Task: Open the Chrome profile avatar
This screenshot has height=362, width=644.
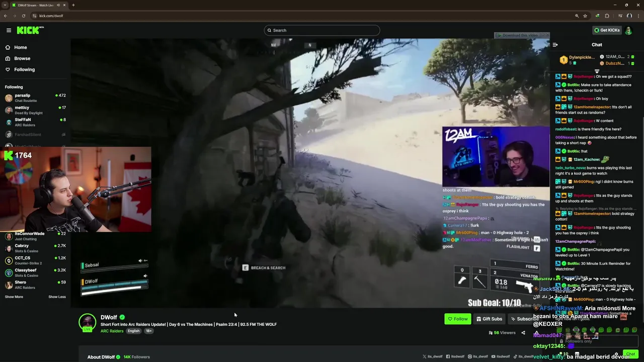Action: 629,16
